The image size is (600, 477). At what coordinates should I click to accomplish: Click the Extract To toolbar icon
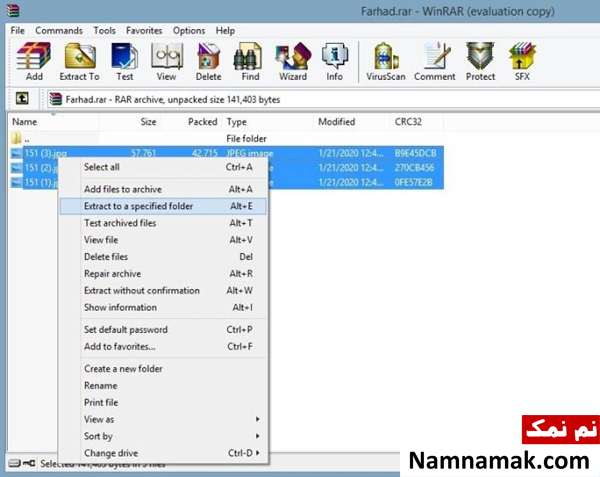(80, 61)
